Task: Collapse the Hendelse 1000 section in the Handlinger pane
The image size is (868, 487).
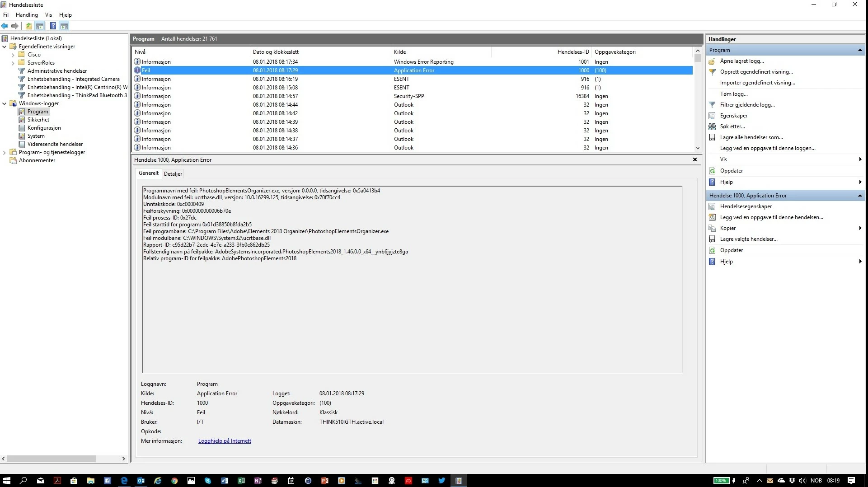Action: coord(860,196)
